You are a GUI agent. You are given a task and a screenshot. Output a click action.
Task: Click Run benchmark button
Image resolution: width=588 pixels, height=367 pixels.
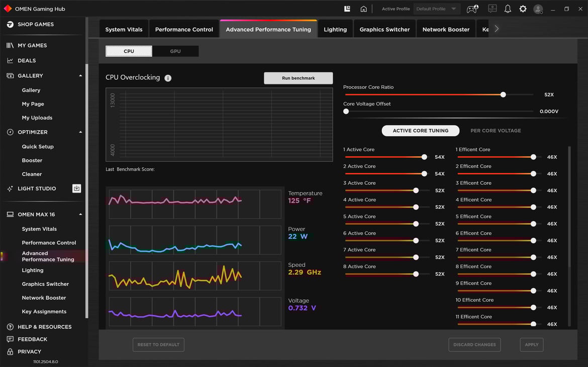pyautogui.click(x=298, y=78)
